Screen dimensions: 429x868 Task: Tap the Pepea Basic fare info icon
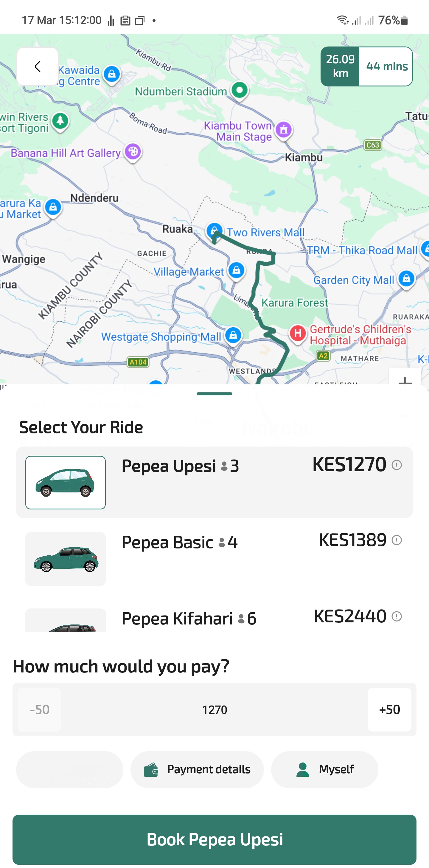[x=396, y=540]
